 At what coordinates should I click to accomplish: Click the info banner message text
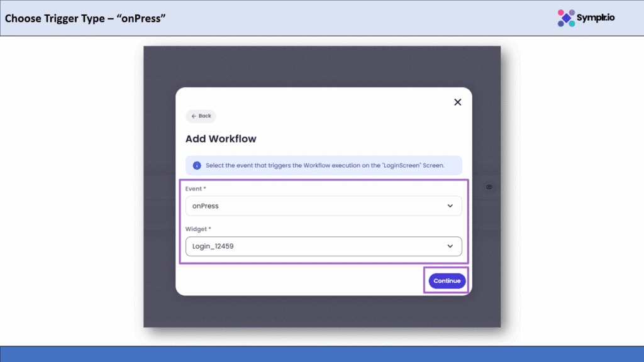325,165
